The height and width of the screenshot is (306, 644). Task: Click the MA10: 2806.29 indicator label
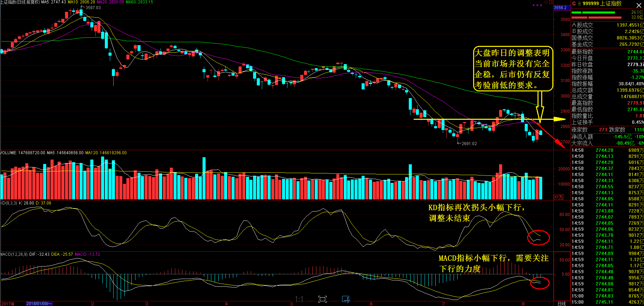(x=82, y=2)
